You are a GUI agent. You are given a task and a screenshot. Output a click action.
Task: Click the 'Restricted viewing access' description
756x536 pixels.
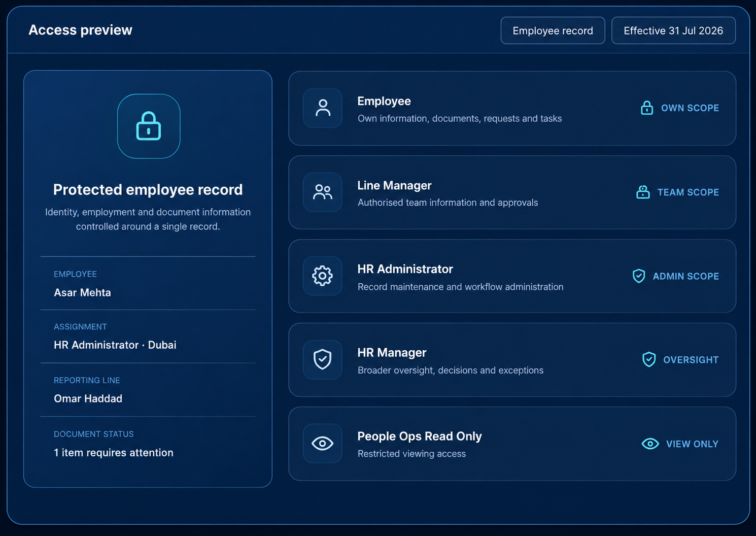[x=411, y=454]
